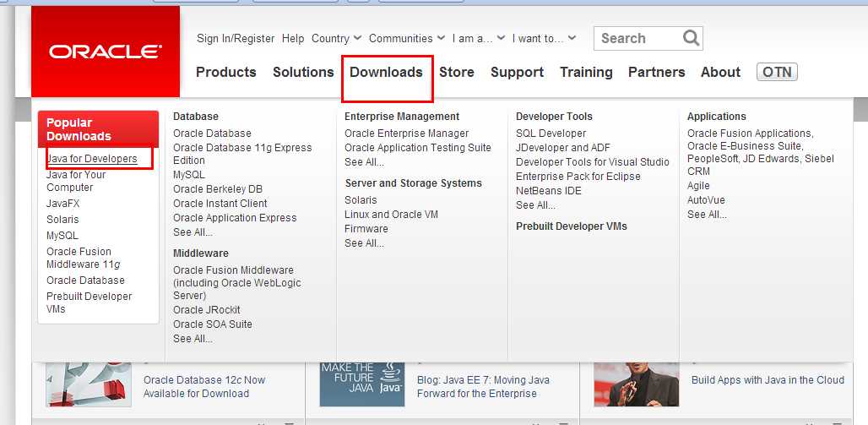Open Oracle Berkeley DB link

(x=218, y=189)
